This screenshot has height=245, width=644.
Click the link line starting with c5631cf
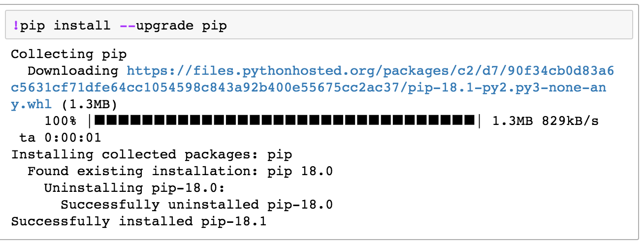(x=308, y=88)
